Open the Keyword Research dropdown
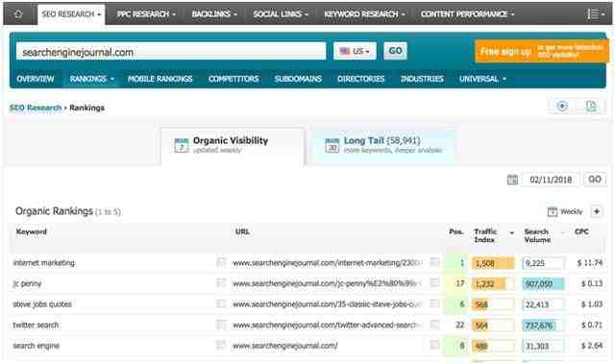 (x=364, y=14)
